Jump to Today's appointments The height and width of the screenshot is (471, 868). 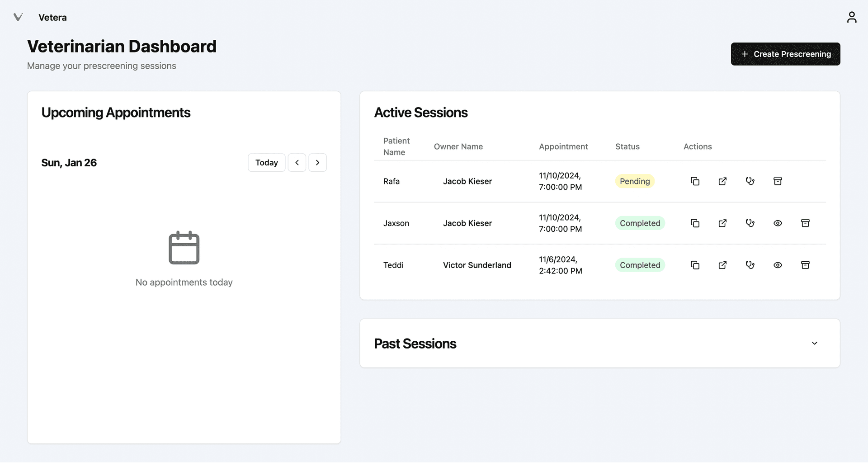(x=266, y=162)
